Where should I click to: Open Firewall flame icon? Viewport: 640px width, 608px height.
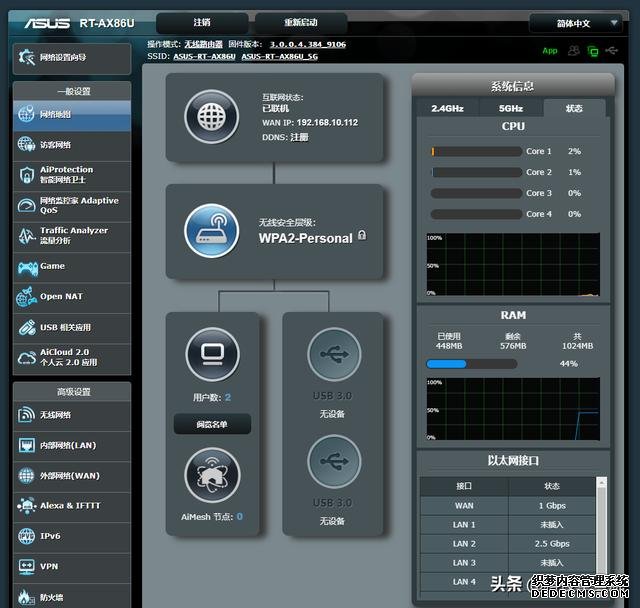point(26,597)
